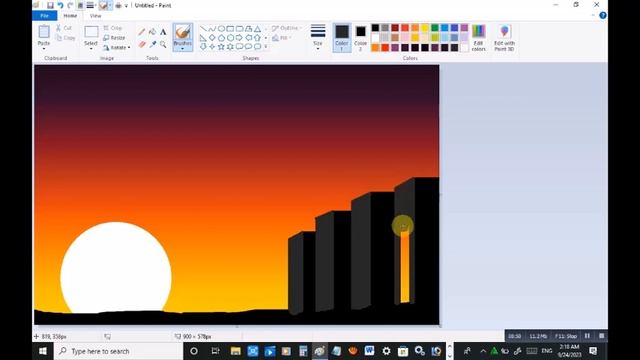
Task: Select the Oval shape
Action: [x=221, y=29]
